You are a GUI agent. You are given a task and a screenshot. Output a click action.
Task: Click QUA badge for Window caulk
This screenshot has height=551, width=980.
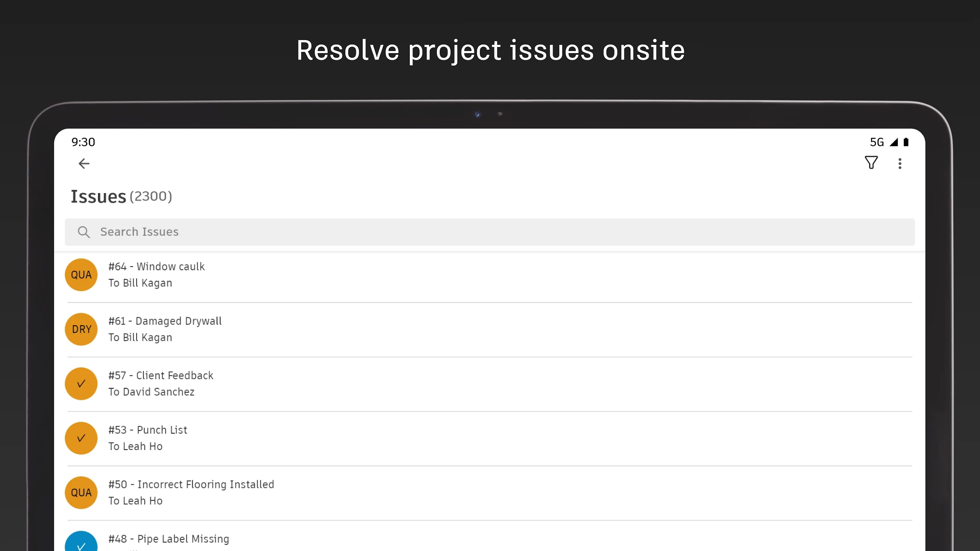81,275
